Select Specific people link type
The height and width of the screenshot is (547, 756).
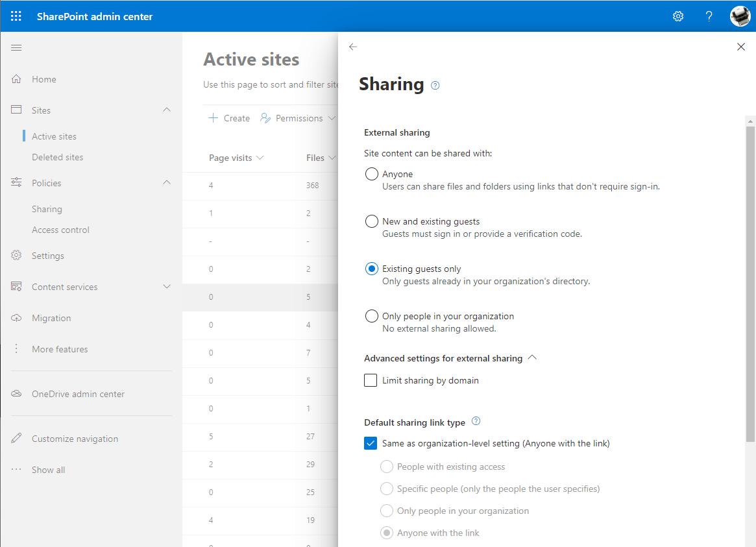click(x=387, y=489)
